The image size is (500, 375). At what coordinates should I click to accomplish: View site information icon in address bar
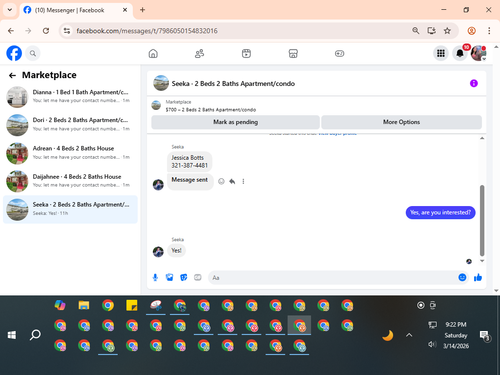click(67, 31)
